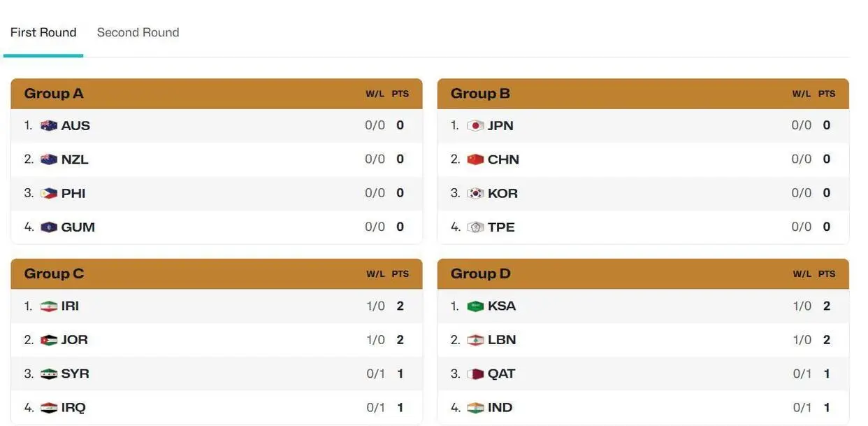The height and width of the screenshot is (426, 868).
Task: Open the SYR team name
Action: point(75,374)
